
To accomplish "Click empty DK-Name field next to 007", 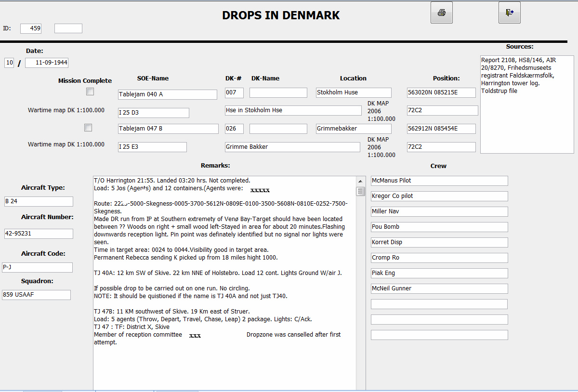I will [278, 92].
